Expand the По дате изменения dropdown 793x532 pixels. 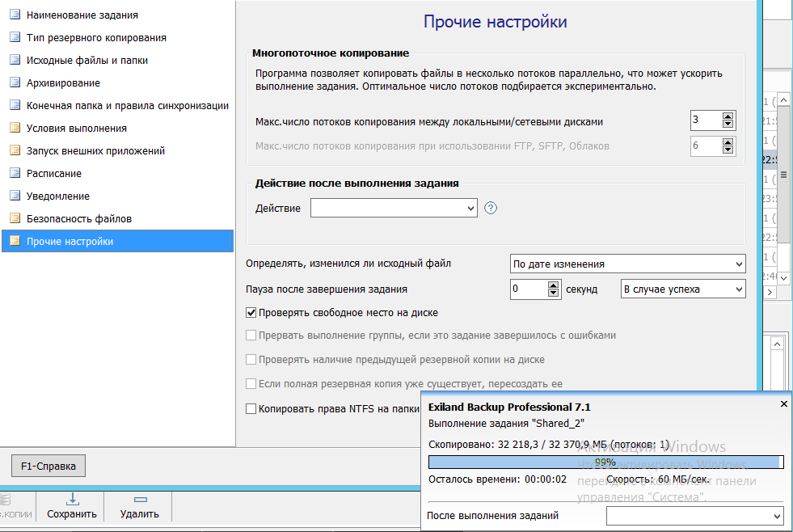627,264
